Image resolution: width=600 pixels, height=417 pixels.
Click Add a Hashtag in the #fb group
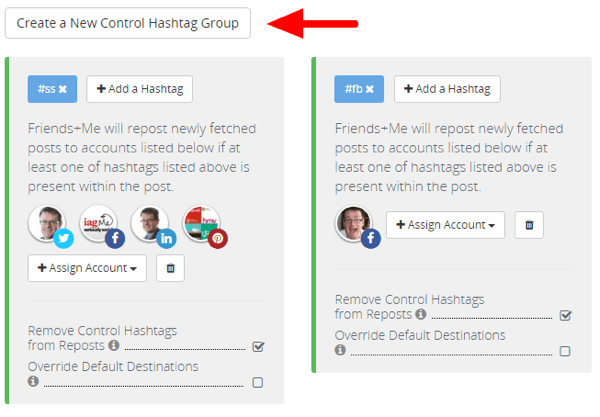pos(447,89)
